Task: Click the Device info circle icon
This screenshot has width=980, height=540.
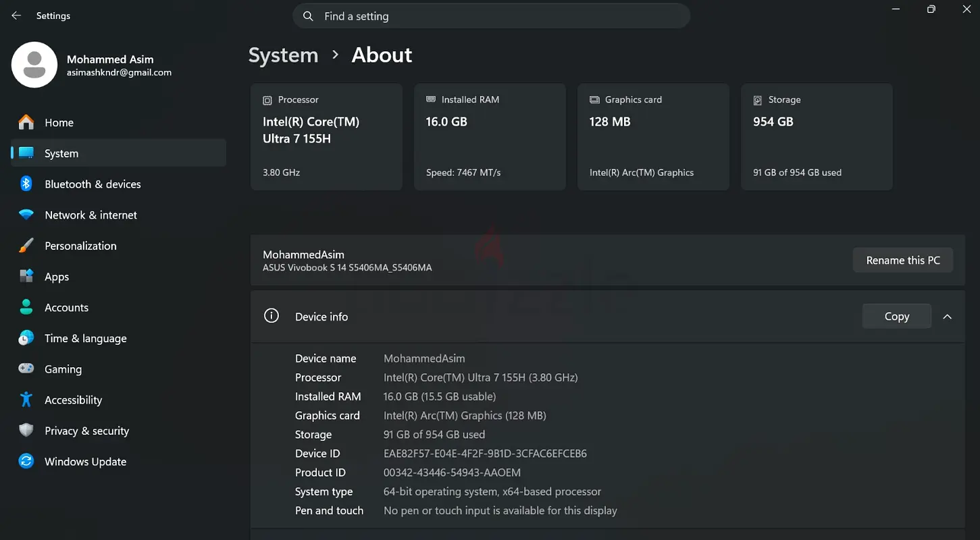Action: (272, 316)
